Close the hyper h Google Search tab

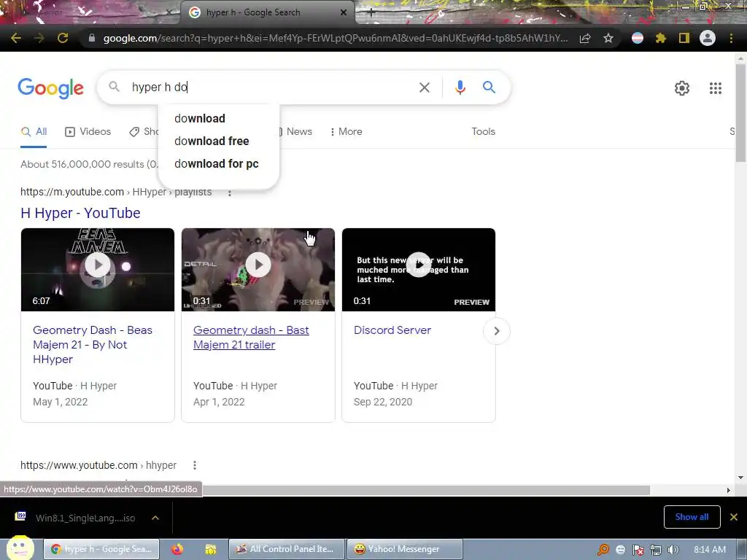point(344,12)
